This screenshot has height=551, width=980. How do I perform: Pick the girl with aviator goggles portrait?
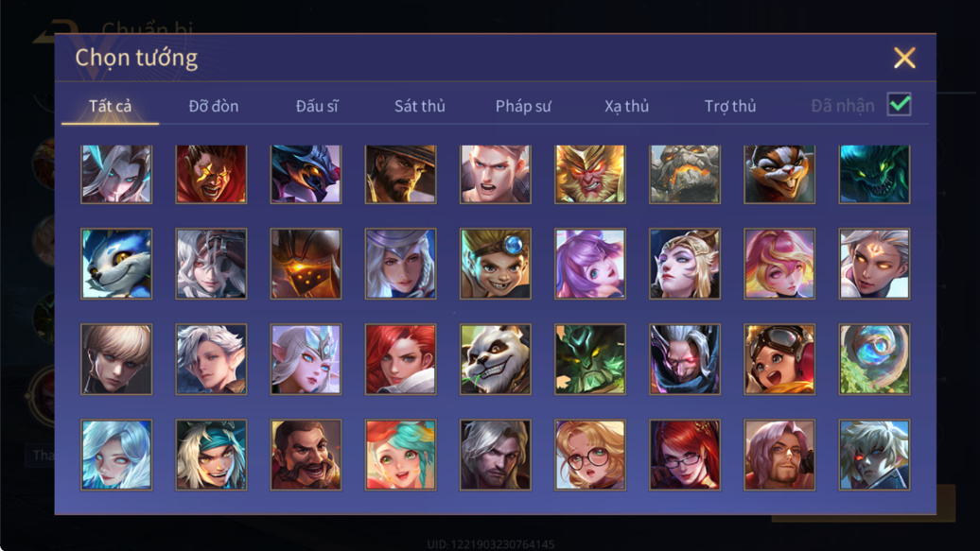coord(779,359)
